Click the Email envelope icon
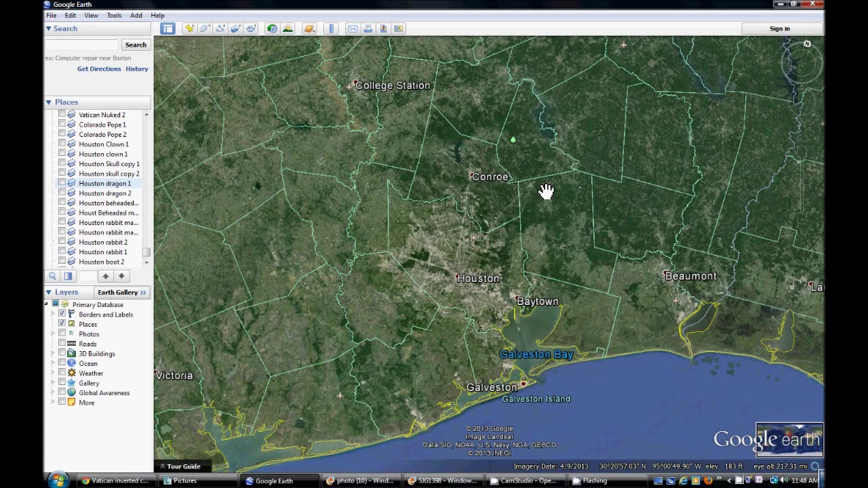Screen dimensions: 868x488 353,28
